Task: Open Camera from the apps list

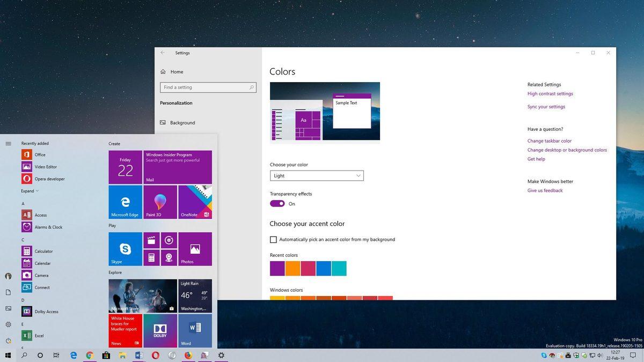Action: point(42,275)
